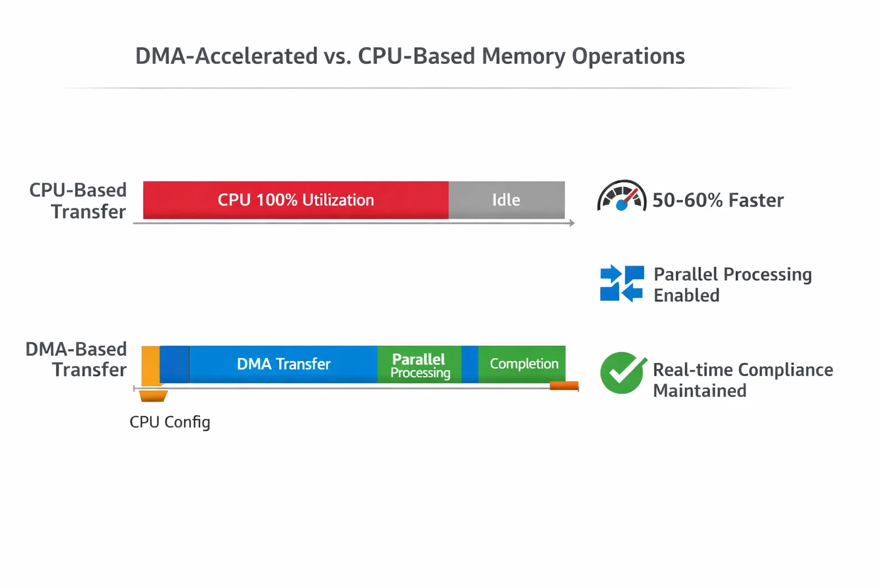Click the CPU timeline arrowhead
The width and height of the screenshot is (882, 588).
click(x=571, y=223)
